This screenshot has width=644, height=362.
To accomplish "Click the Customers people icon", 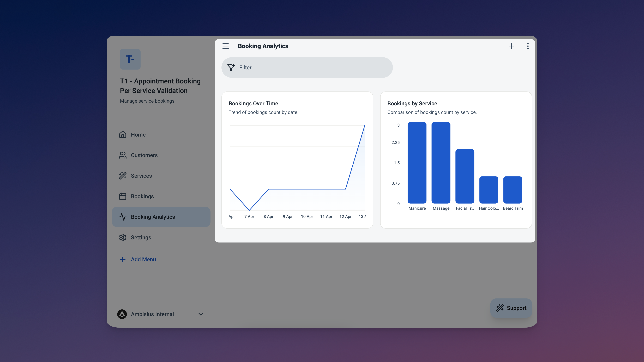I will coord(123,155).
